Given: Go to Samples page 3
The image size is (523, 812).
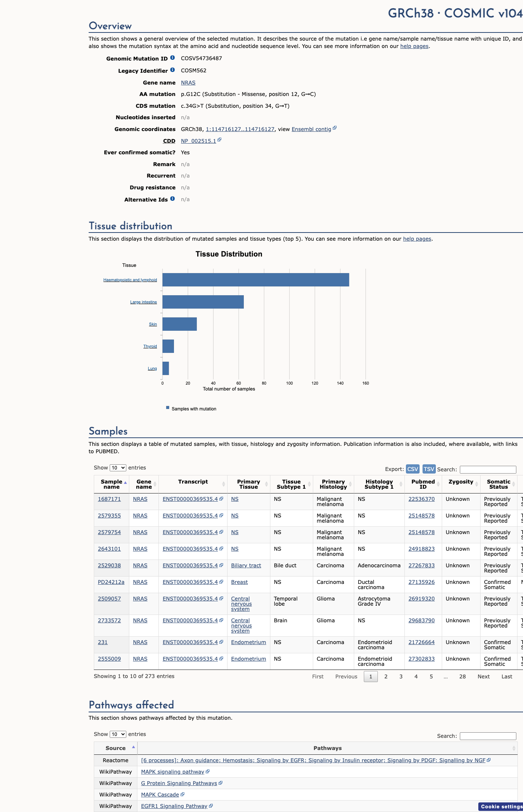Looking at the screenshot, I should click(x=401, y=677).
